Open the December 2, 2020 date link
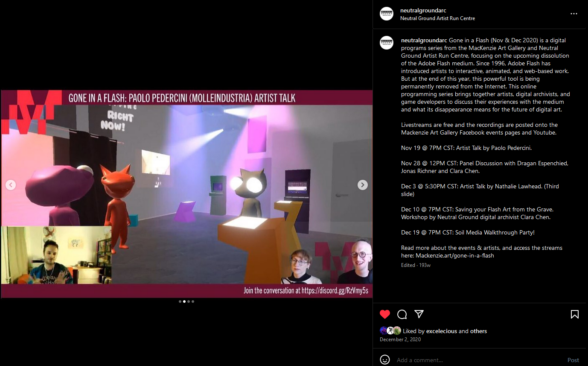The width and height of the screenshot is (588, 366). [x=400, y=340]
